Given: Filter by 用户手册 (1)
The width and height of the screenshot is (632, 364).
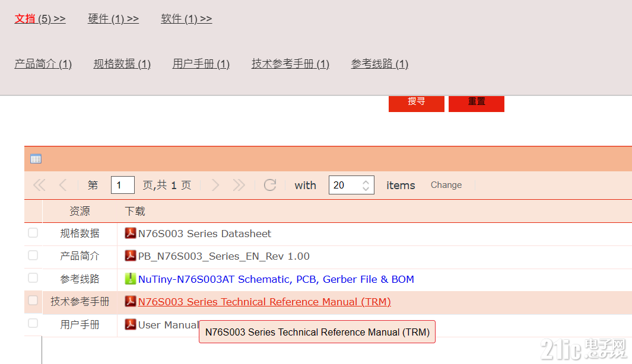Looking at the screenshot, I should click(201, 64).
